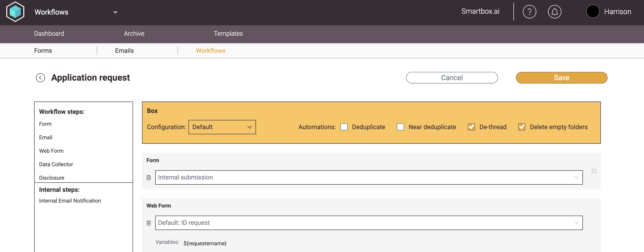This screenshot has height=252, width=644.
Task: Grab the Form step drag handle
Action: tap(594, 171)
